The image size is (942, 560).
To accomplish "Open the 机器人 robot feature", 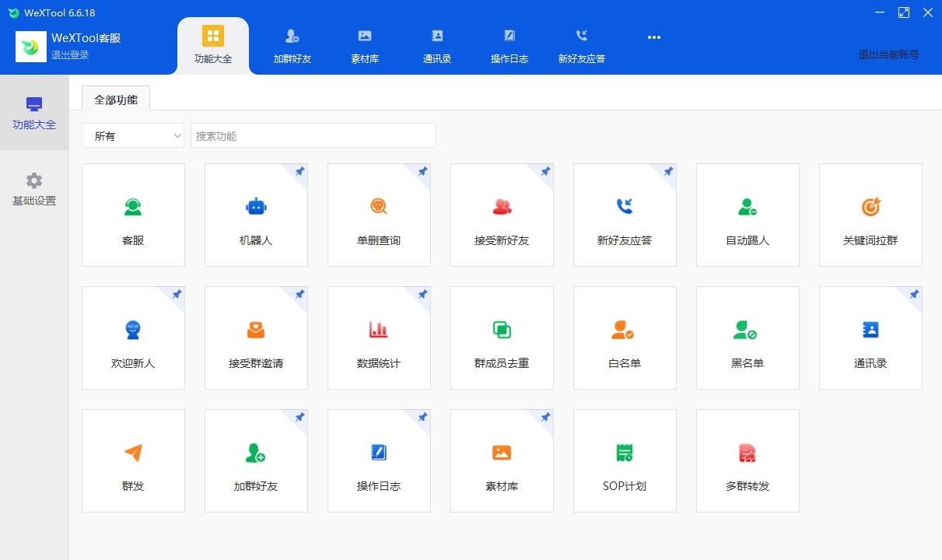I will click(x=256, y=215).
